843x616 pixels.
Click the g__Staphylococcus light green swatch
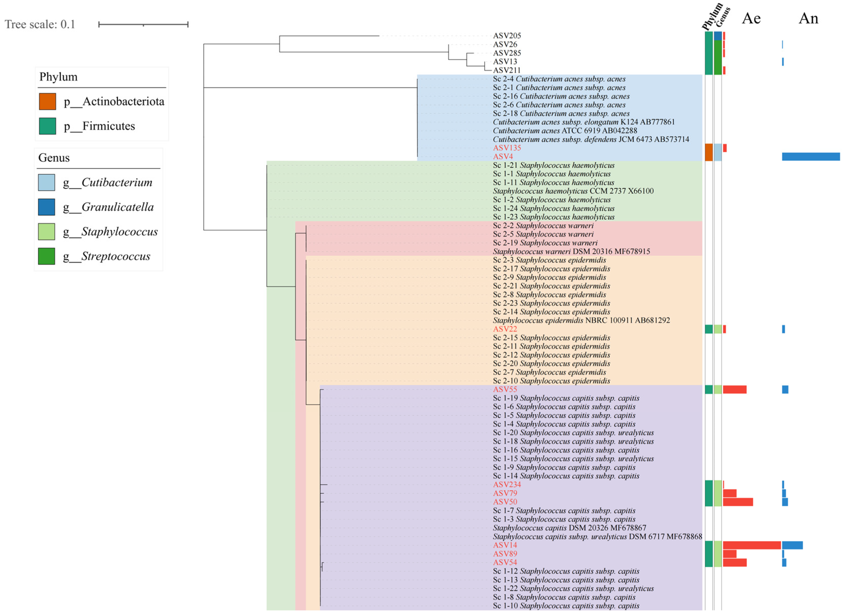click(x=47, y=232)
